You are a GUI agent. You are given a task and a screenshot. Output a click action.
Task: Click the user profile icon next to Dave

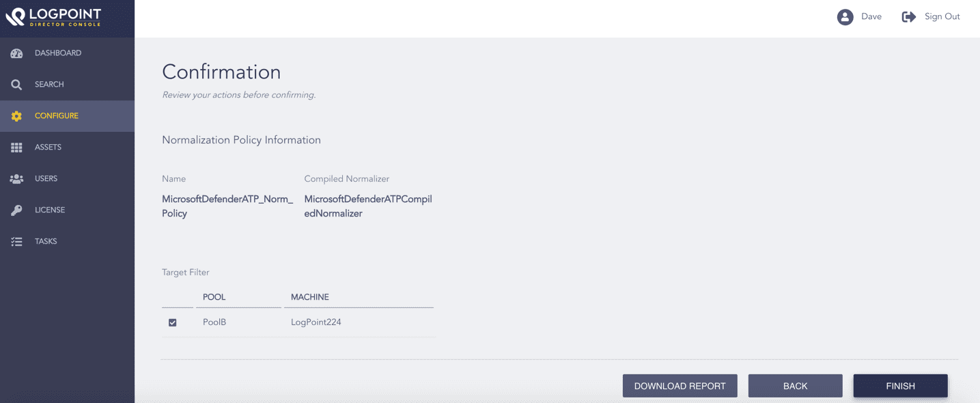(845, 16)
